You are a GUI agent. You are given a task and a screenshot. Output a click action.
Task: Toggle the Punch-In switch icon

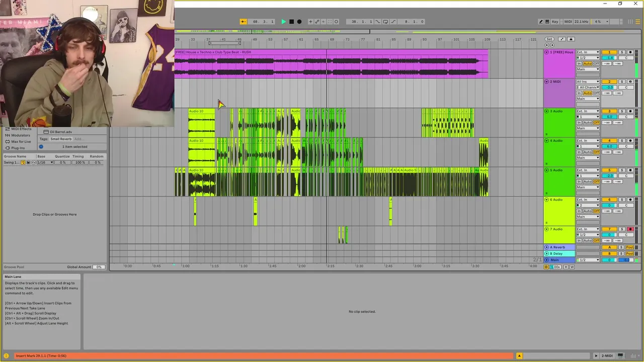[377, 22]
